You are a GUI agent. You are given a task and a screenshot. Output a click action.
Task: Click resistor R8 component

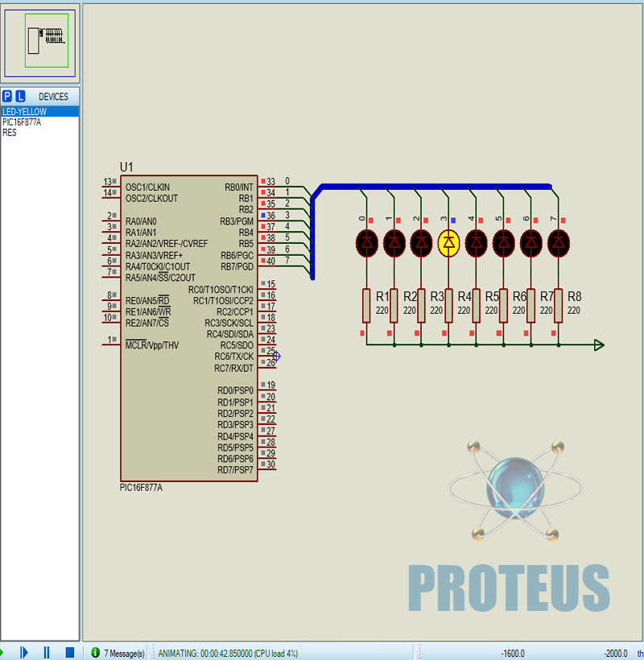[x=558, y=306]
